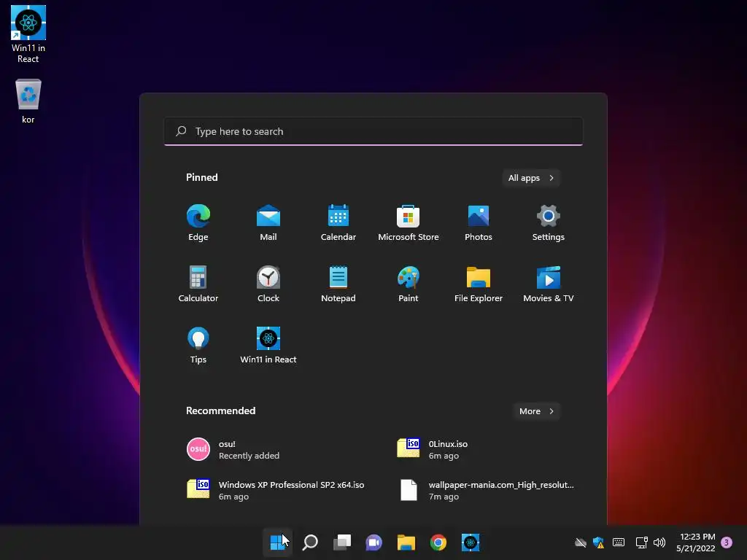Open Settings from the Start menu
Screen dimensions: 747x560
pos(549,223)
